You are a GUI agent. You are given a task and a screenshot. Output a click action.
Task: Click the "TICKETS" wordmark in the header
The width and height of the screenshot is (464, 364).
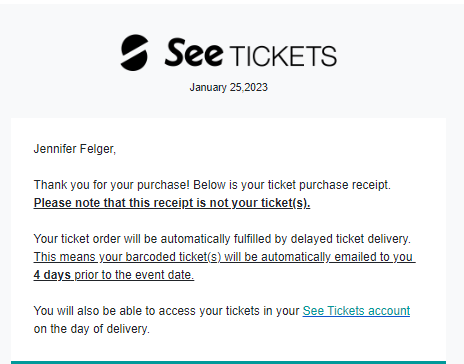[283, 56]
